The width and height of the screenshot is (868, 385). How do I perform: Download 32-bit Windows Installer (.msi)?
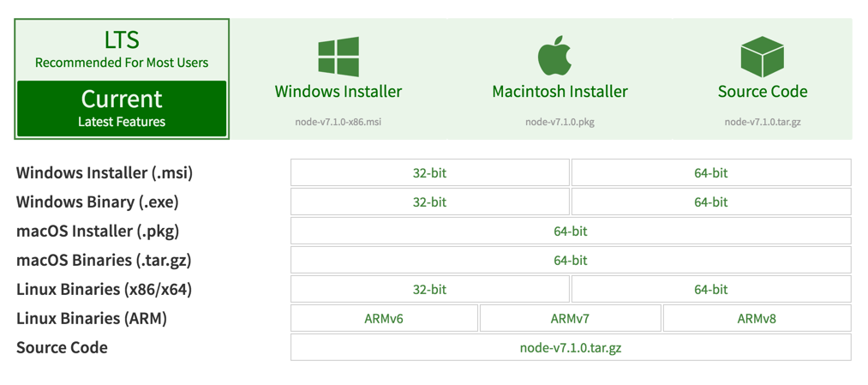click(429, 172)
